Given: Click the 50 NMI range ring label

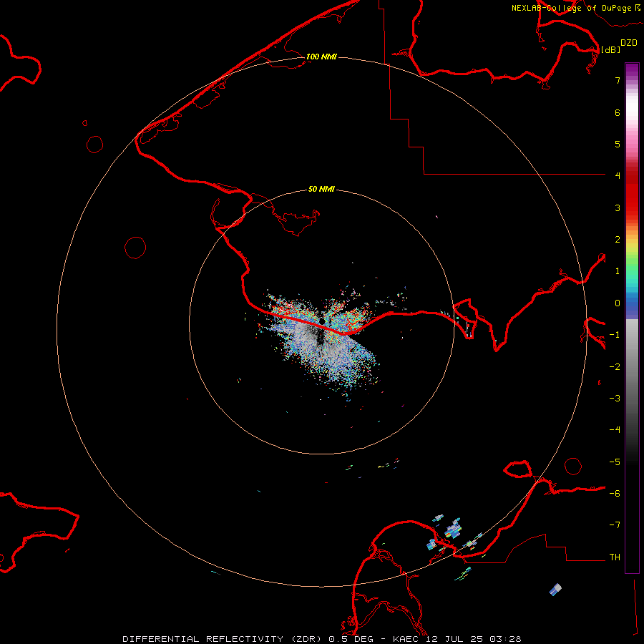Looking at the screenshot, I should click(x=321, y=189).
